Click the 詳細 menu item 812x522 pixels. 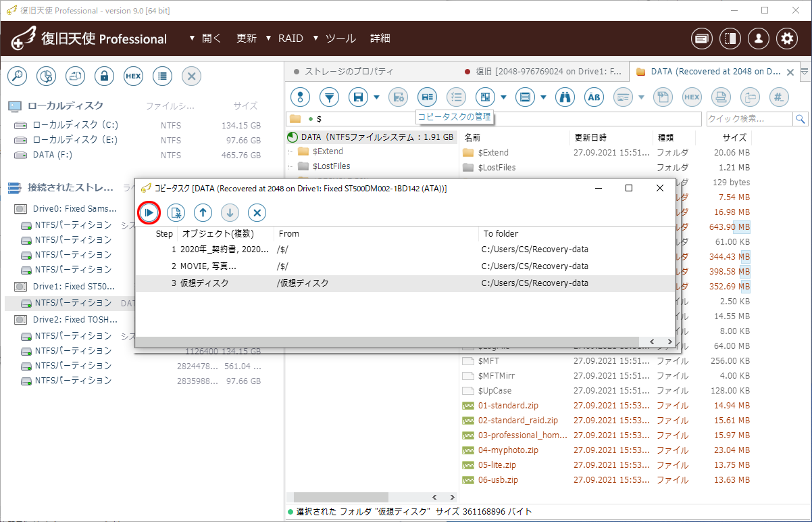click(380, 39)
